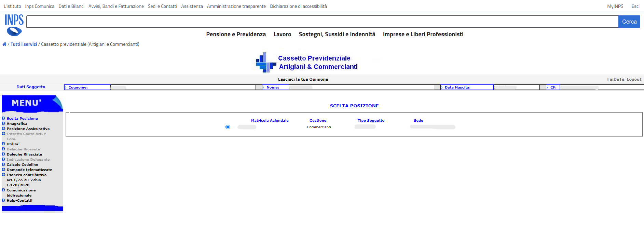Screen dimensions: 644x228
Task: Click the Logout link
Action: (x=634, y=79)
